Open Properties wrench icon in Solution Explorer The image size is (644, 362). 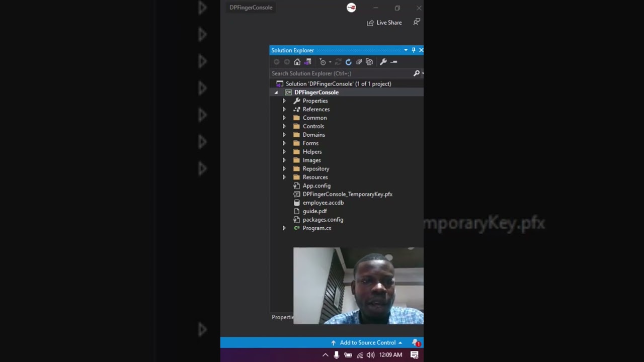coord(383,62)
